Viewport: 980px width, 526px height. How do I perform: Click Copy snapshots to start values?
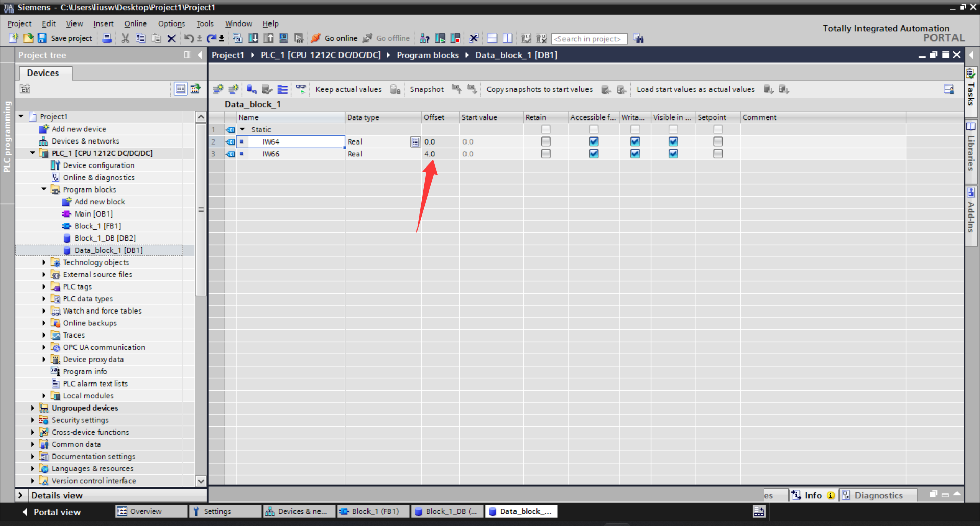[540, 89]
